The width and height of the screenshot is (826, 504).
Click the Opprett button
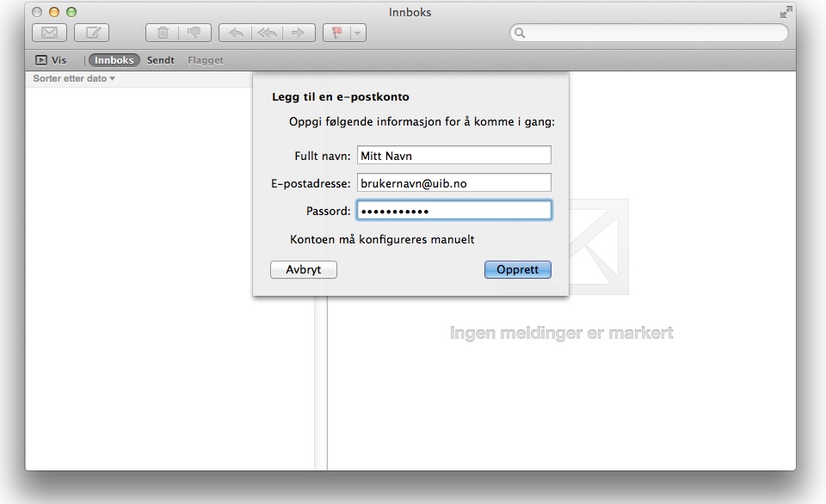point(517,269)
